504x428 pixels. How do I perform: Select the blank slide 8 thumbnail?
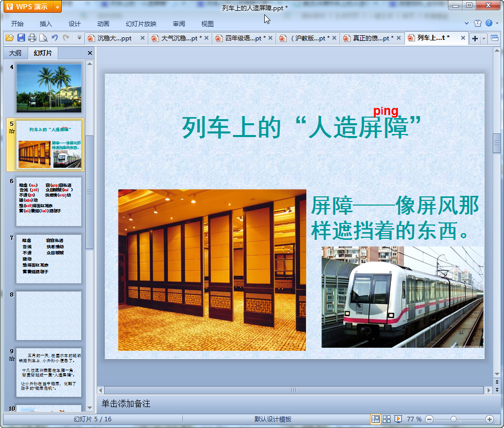pyautogui.click(x=49, y=316)
